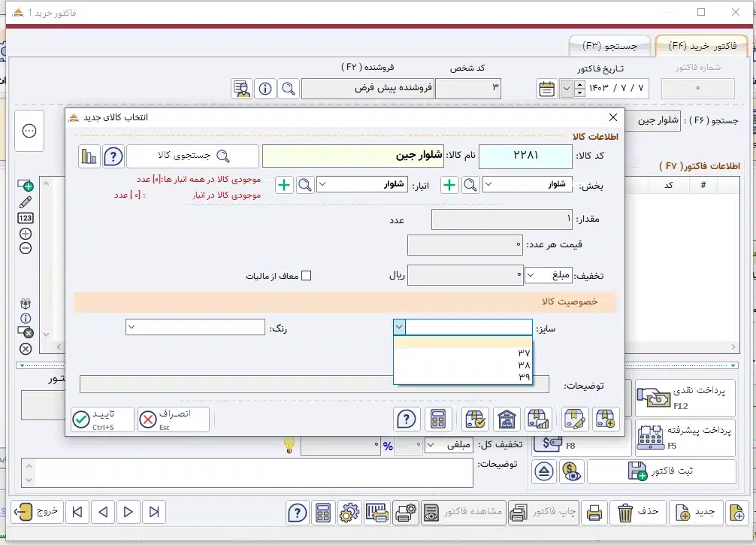The width and height of the screenshot is (756, 545).
Task: Select size ۳۸ from the list
Action: [463, 365]
